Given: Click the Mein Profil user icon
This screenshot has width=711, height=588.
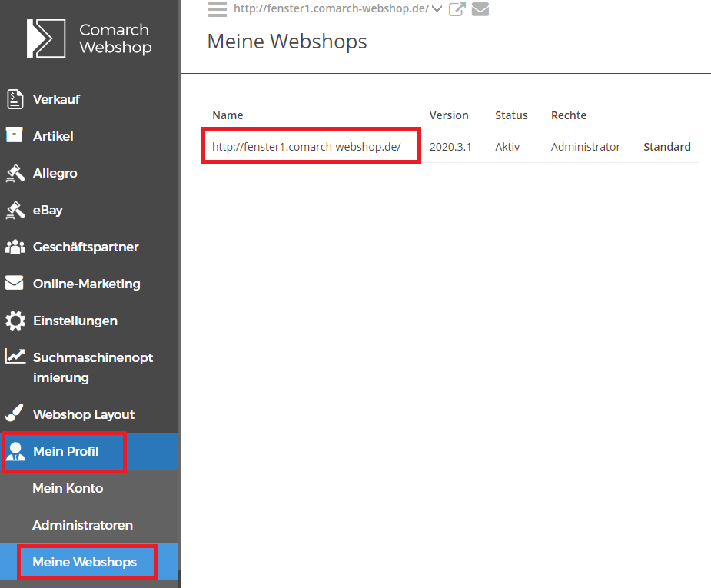Looking at the screenshot, I should pos(16,451).
